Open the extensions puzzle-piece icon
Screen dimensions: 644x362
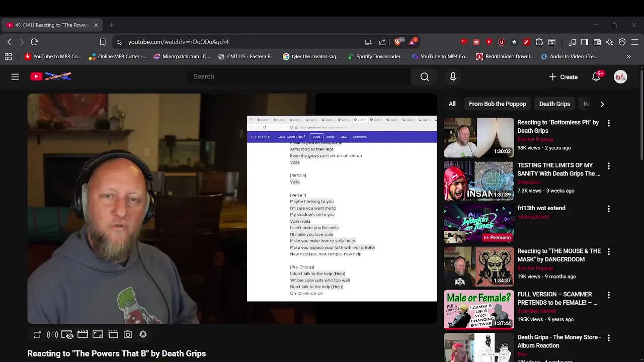pos(539,42)
